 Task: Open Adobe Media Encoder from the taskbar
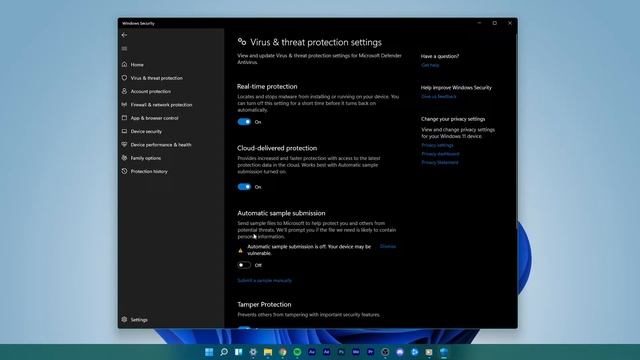coord(356,352)
